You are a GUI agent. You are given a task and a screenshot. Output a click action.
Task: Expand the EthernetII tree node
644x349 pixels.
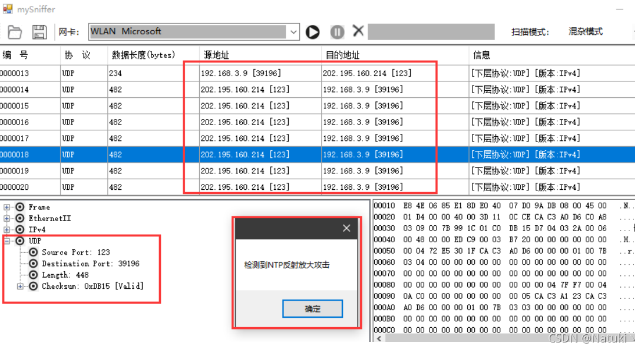(6, 218)
